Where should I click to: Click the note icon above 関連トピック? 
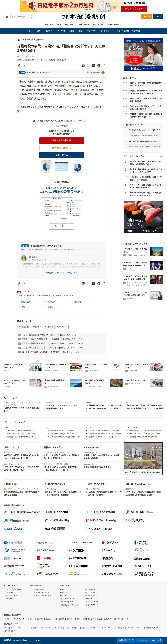[x=88, y=283]
